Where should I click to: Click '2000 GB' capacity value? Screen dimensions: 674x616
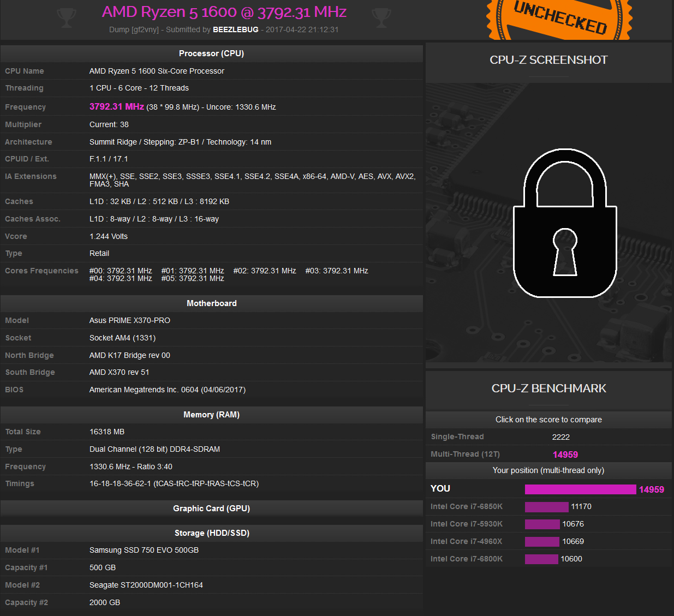[x=105, y=602]
